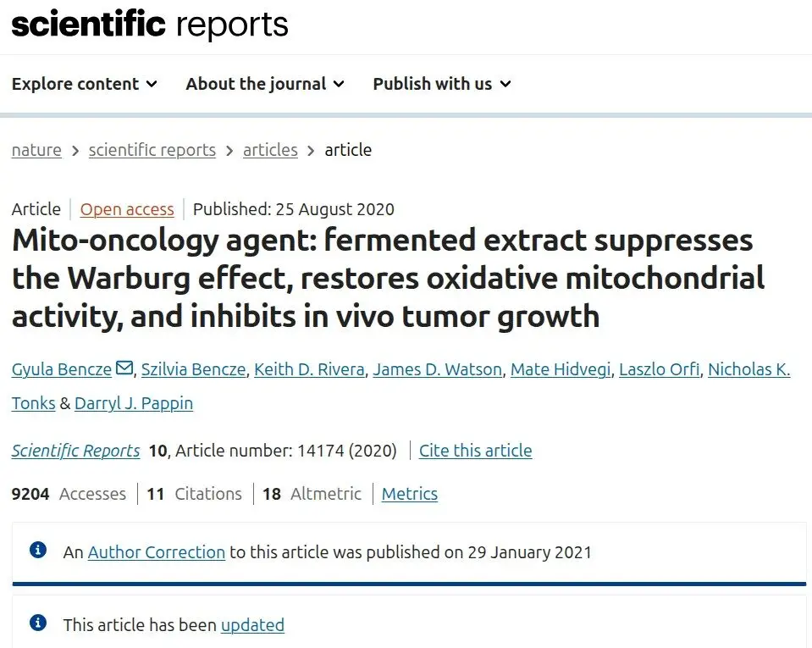Click the italic Scientific Reports journal link
812x648 pixels.
pyautogui.click(x=75, y=451)
